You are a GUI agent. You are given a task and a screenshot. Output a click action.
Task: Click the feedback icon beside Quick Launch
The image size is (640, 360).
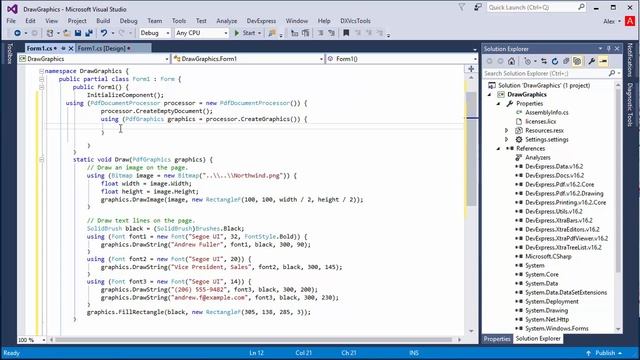(478, 7)
